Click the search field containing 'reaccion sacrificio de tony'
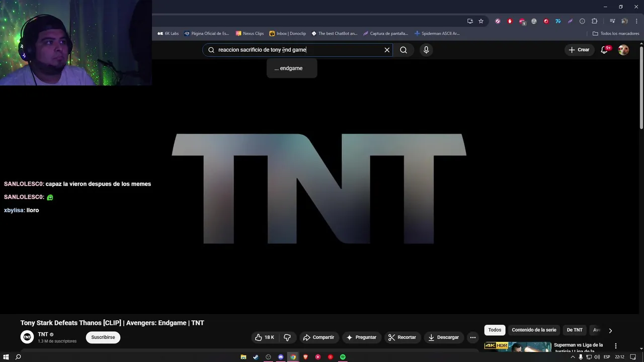Screen dimensions: 644x362 (x=298, y=50)
